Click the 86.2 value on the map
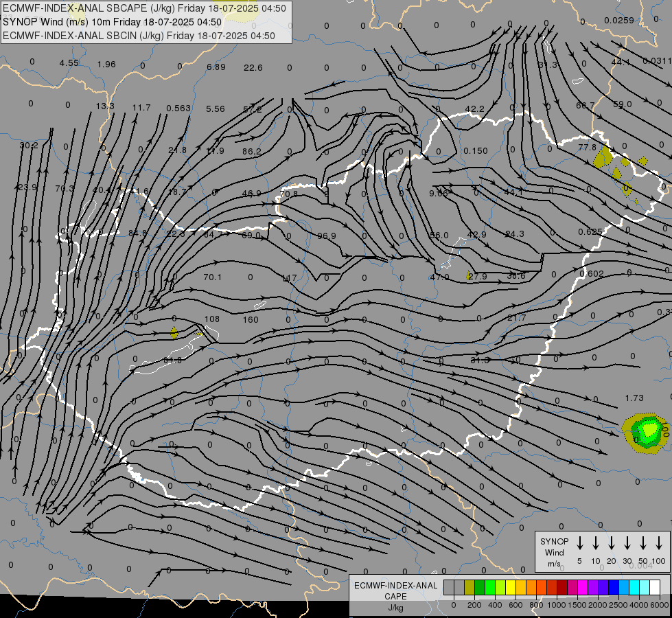 (252, 151)
